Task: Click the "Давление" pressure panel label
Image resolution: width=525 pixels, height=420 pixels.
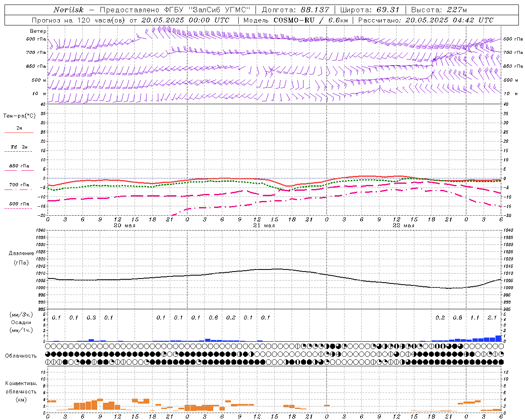Action: click(x=21, y=253)
